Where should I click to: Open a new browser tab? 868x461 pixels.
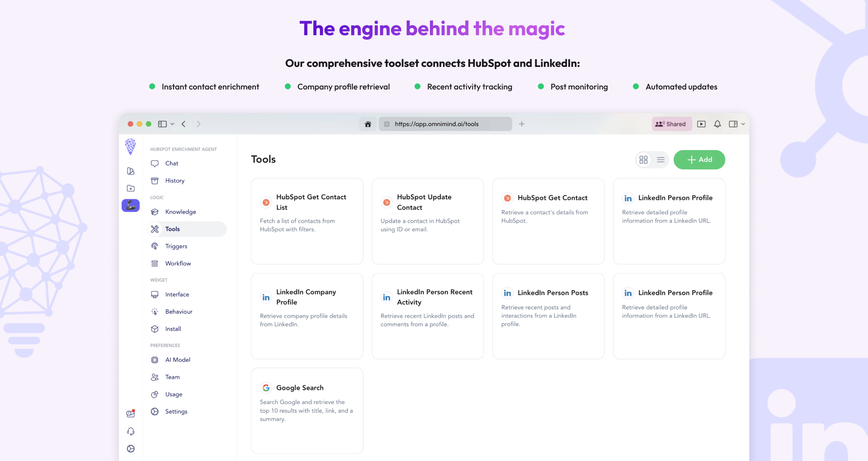(522, 124)
